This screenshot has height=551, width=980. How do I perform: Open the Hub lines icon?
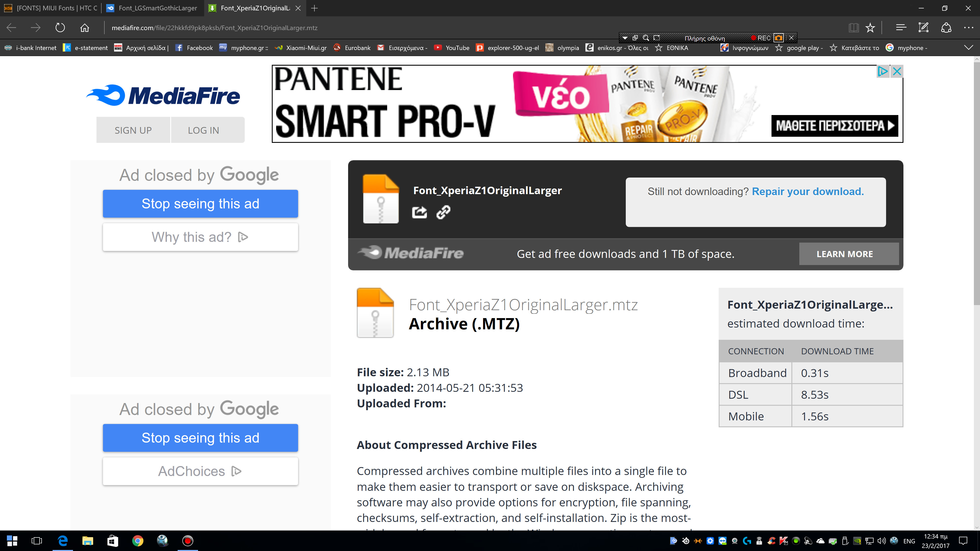pyautogui.click(x=901, y=28)
